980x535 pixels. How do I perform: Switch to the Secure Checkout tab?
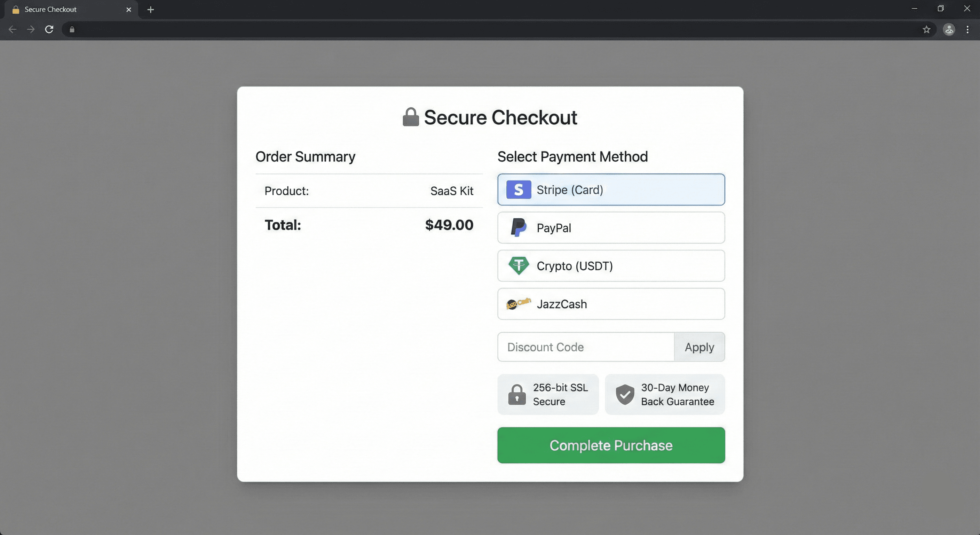61,9
